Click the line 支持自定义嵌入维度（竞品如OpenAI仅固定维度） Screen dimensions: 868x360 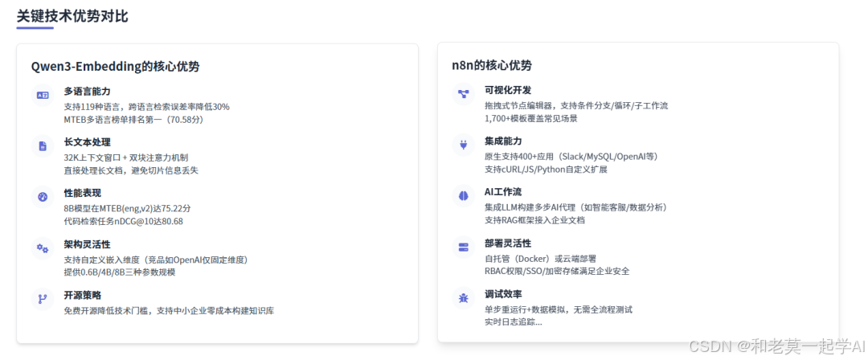156,260
